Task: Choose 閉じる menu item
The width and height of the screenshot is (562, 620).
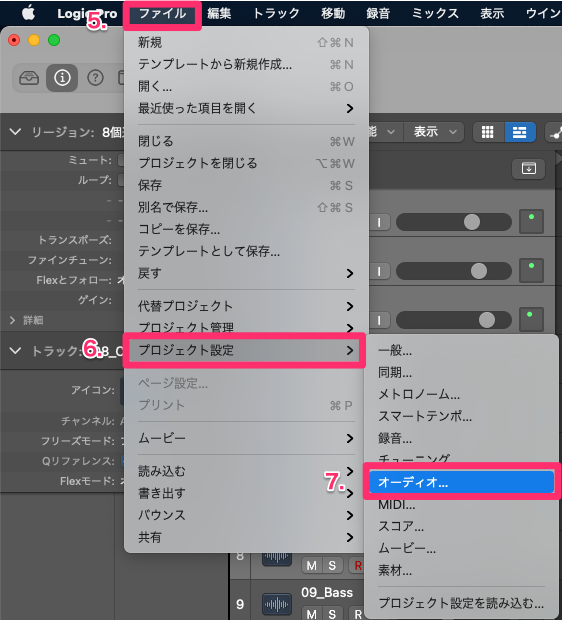Action: (x=246, y=141)
